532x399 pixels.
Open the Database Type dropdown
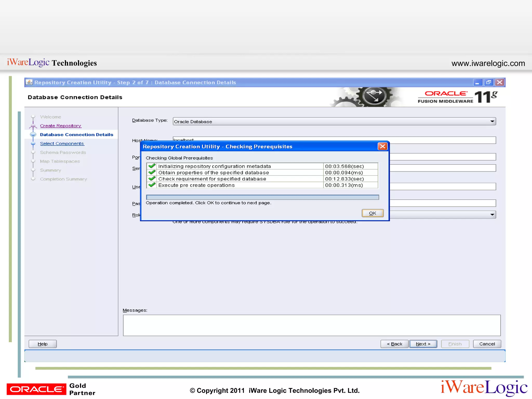click(x=492, y=121)
